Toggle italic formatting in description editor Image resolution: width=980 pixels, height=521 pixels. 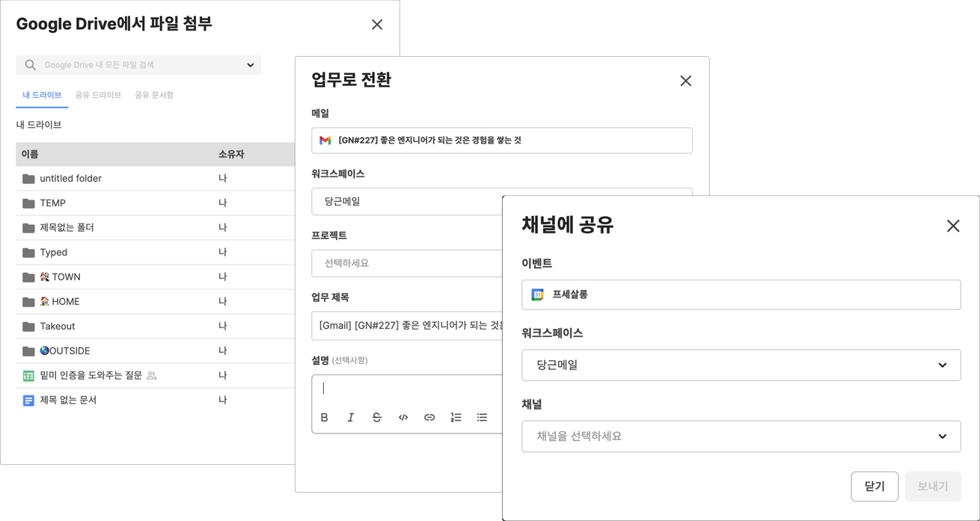350,417
